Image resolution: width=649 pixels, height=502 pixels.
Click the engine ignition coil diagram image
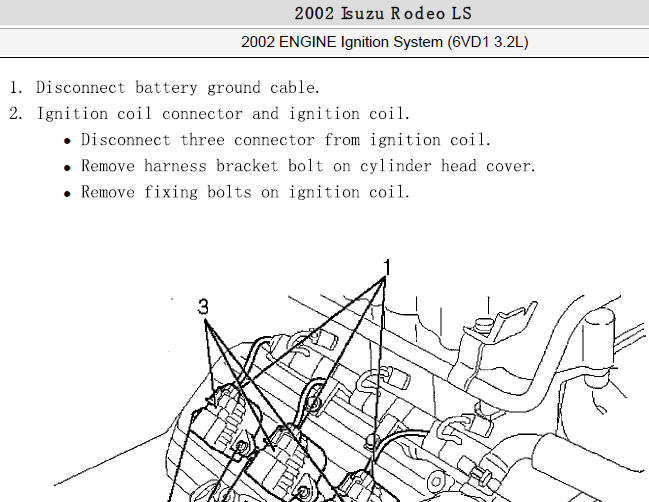point(351,380)
